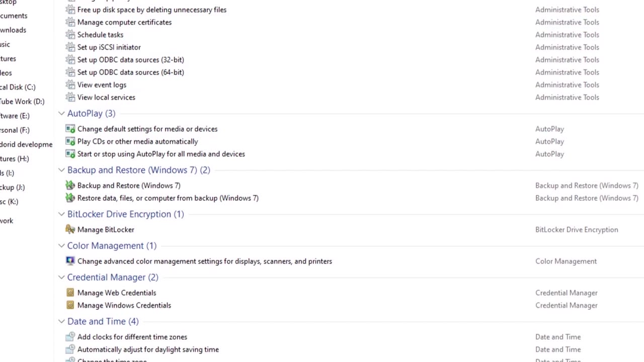Open Change advanced color management settings
644x362 pixels.
tap(205, 261)
